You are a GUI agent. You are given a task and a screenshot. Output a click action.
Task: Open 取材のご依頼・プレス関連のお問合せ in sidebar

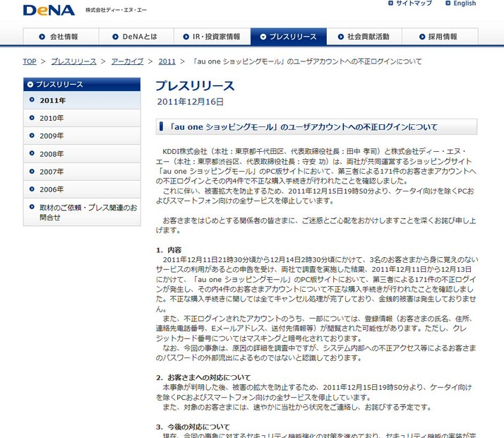point(82,212)
